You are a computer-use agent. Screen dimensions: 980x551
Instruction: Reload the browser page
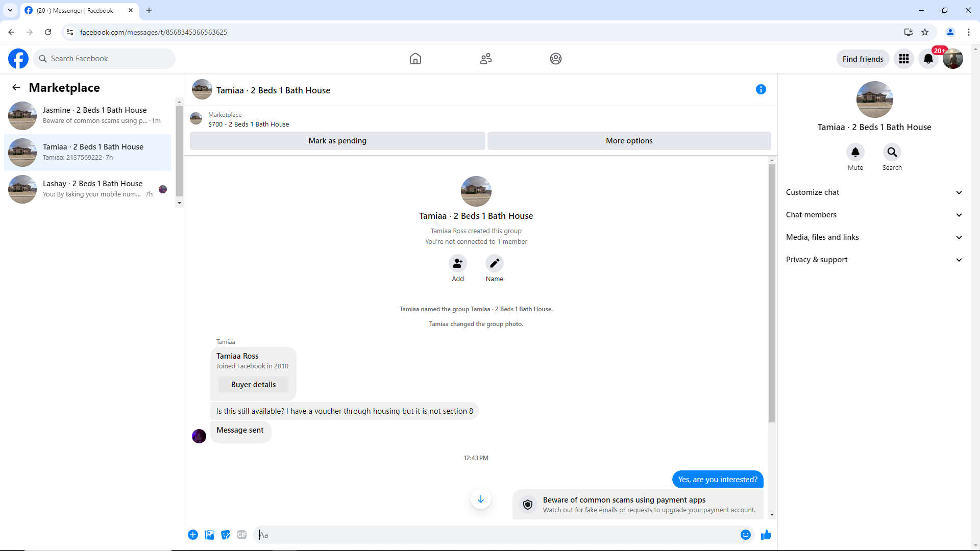click(x=48, y=32)
